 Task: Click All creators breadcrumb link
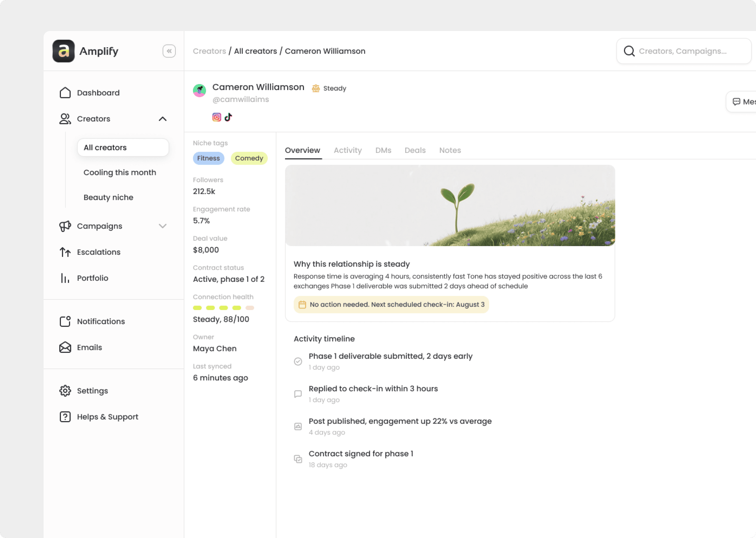point(255,51)
